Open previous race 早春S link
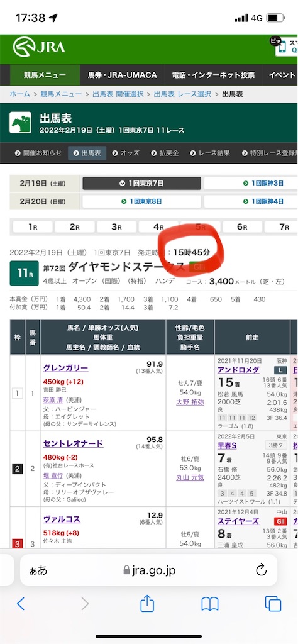The height and width of the screenshot is (644, 298). click(227, 446)
